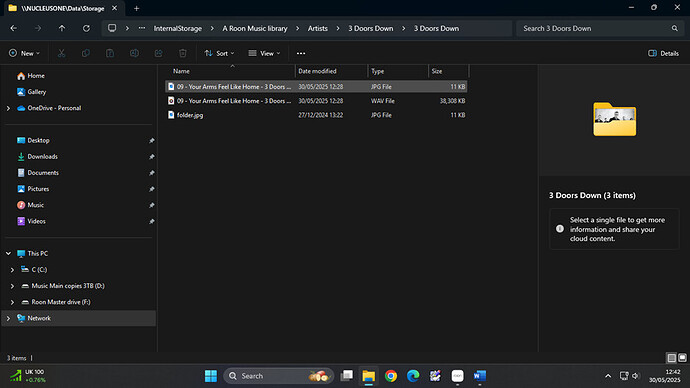The image size is (690, 388).
Task: Launch Microsoft Word from taskbar
Action: [480, 376]
